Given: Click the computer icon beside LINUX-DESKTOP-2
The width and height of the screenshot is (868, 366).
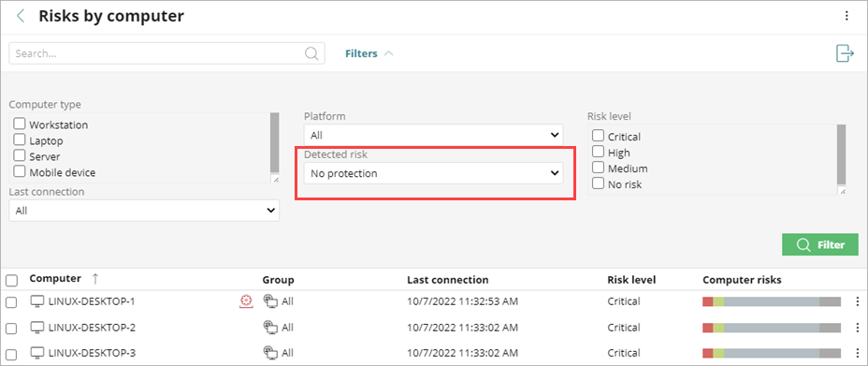Looking at the screenshot, I should coord(37,328).
